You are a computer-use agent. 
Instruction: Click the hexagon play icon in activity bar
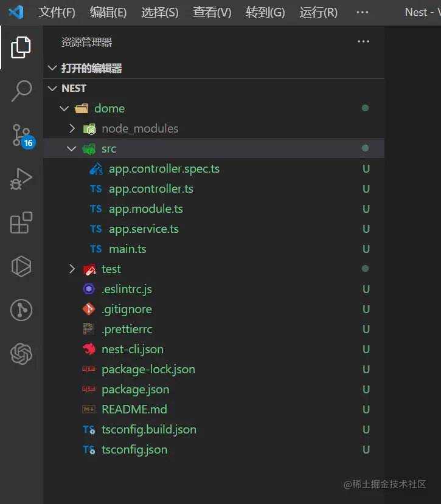pos(21,266)
